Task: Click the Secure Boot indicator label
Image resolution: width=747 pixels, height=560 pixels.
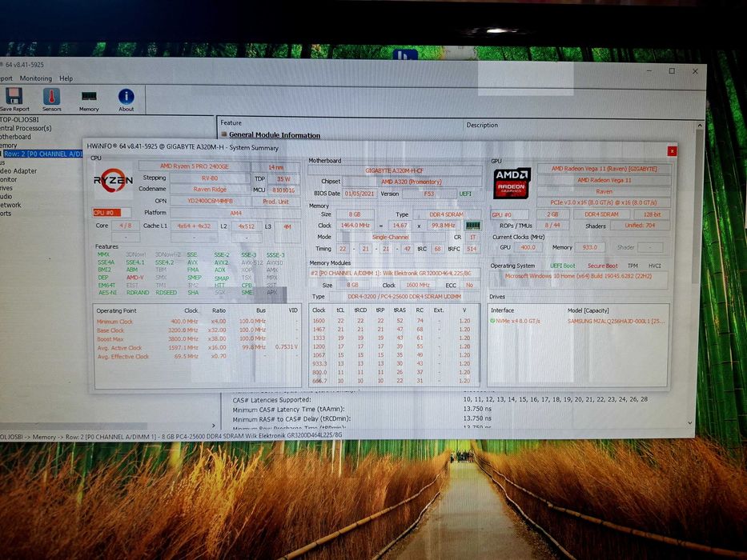Action: 602,266
